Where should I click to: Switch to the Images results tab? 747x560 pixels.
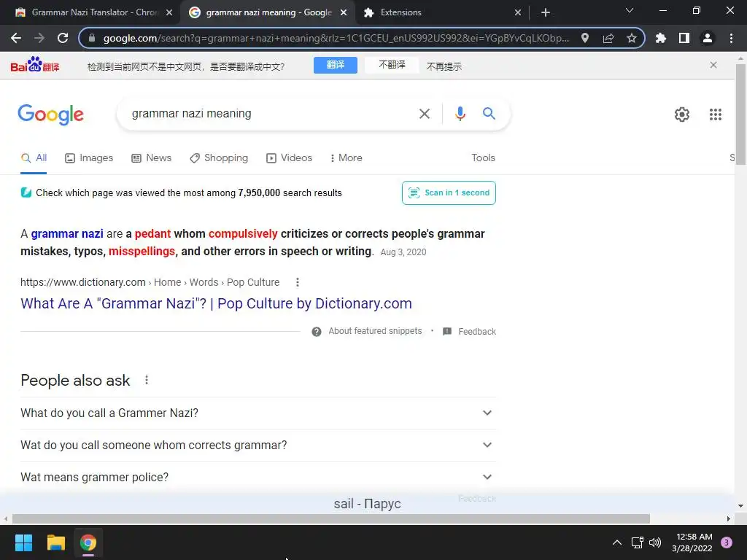(89, 158)
